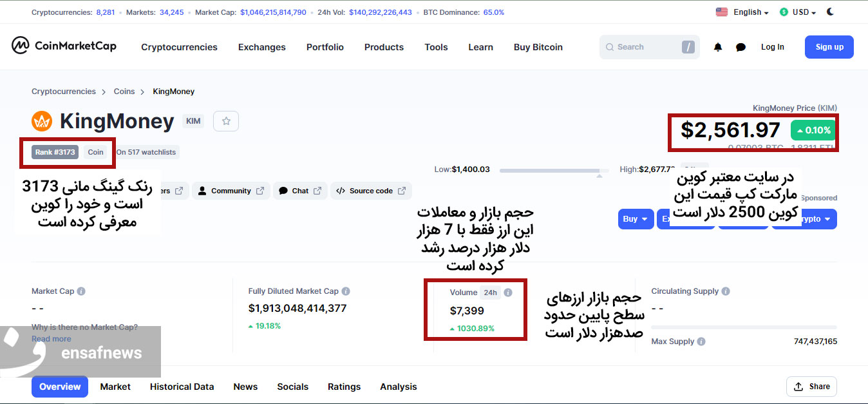
Task: Select the Ratings tab
Action: coord(344,387)
